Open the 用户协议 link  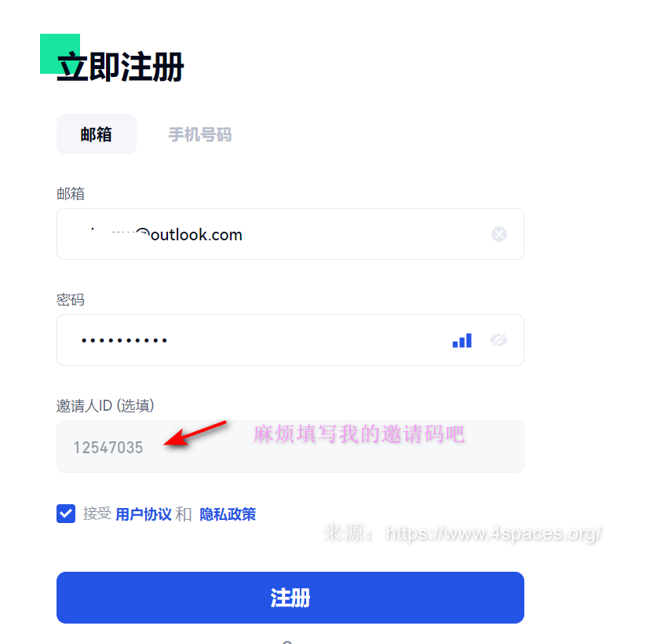pyautogui.click(x=144, y=514)
